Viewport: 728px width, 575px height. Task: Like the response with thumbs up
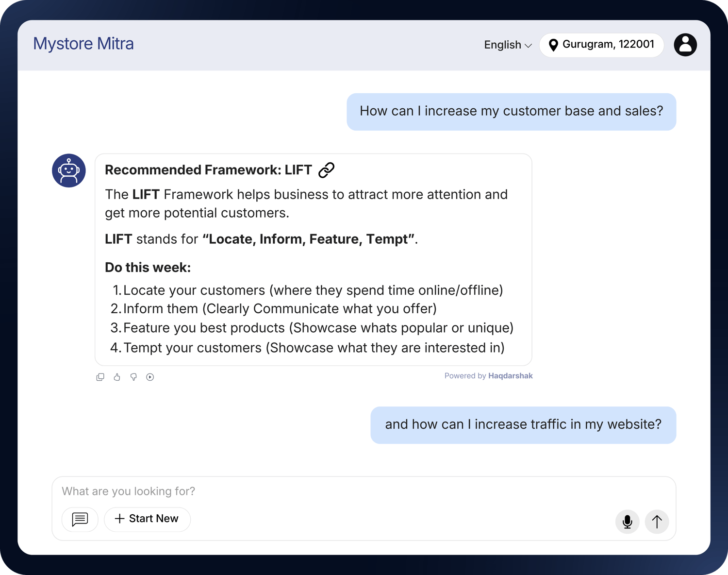(117, 377)
